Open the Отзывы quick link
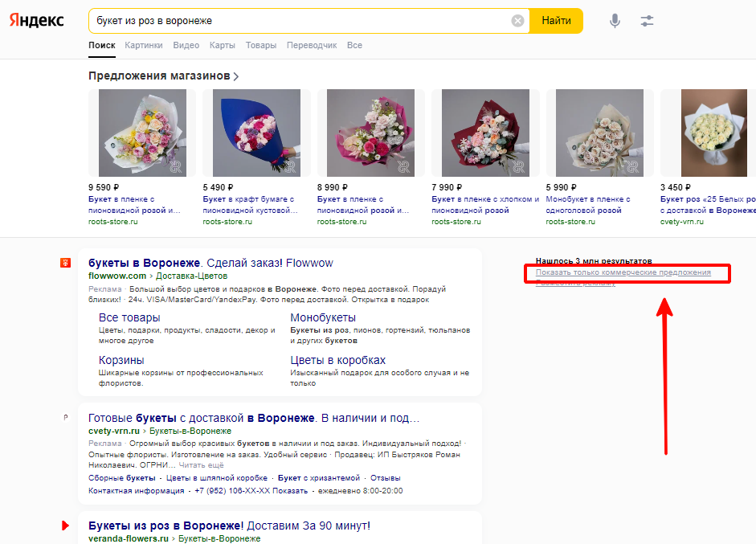Image resolution: width=756 pixels, height=544 pixels. [x=386, y=478]
